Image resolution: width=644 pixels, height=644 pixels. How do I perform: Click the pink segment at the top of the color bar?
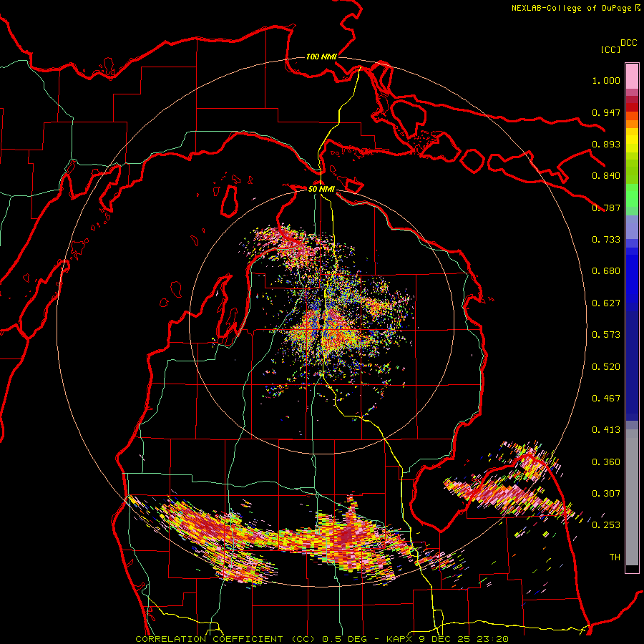coord(632,76)
